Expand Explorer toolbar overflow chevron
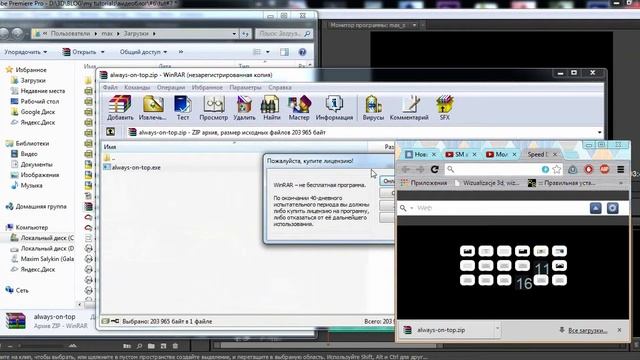 point(181,52)
